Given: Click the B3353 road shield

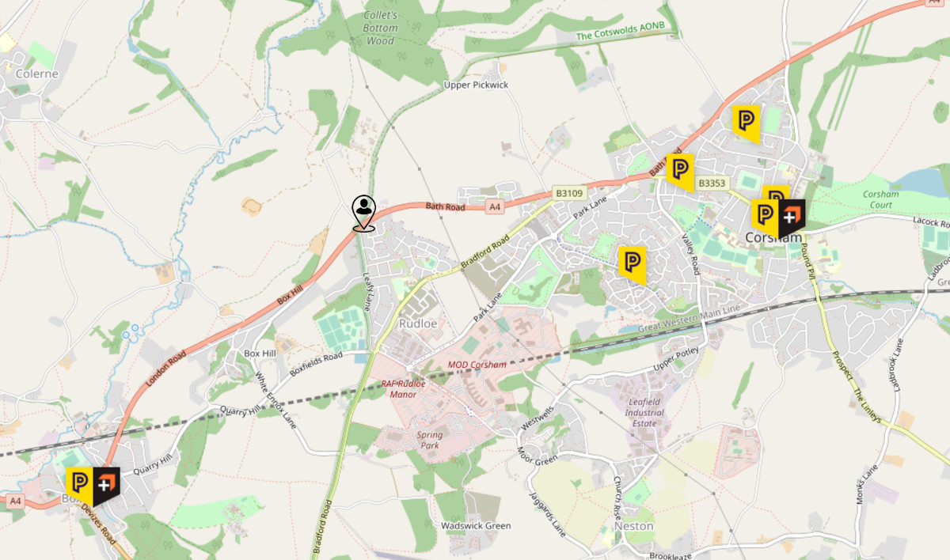Looking at the screenshot, I should 711,184.
